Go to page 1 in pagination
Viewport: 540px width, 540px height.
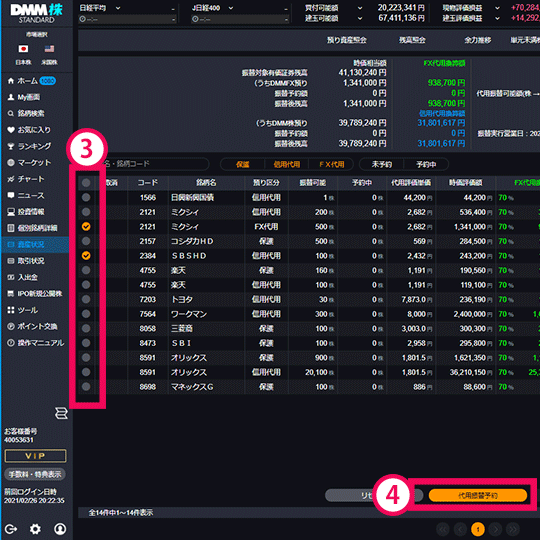[478, 529]
